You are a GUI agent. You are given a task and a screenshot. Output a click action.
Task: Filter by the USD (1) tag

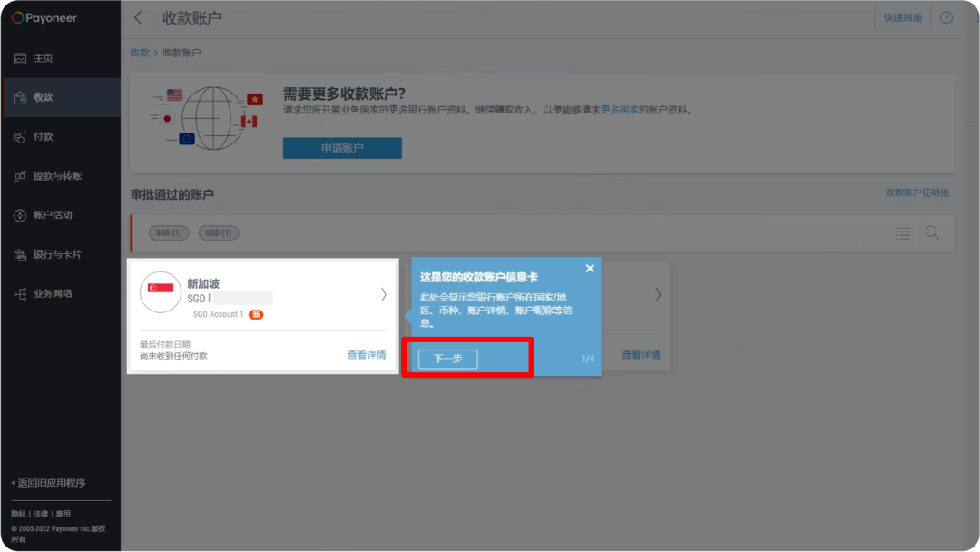click(x=219, y=232)
